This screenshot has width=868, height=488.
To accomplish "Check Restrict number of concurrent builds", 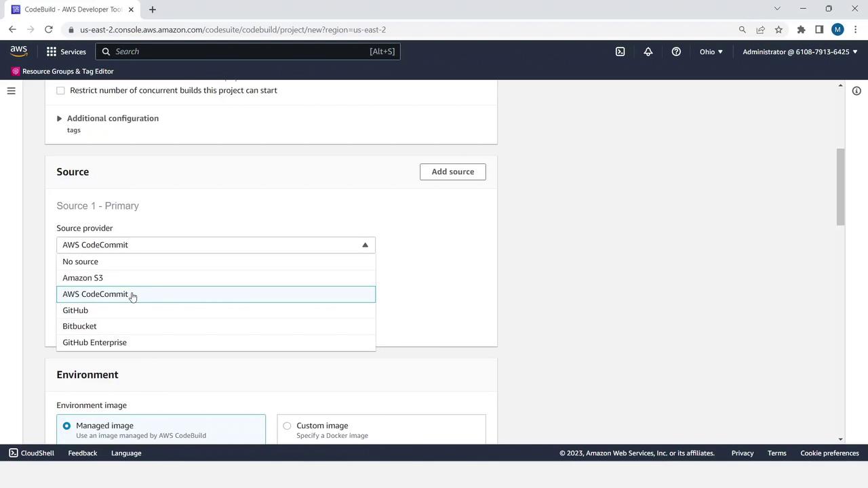I will [60, 91].
